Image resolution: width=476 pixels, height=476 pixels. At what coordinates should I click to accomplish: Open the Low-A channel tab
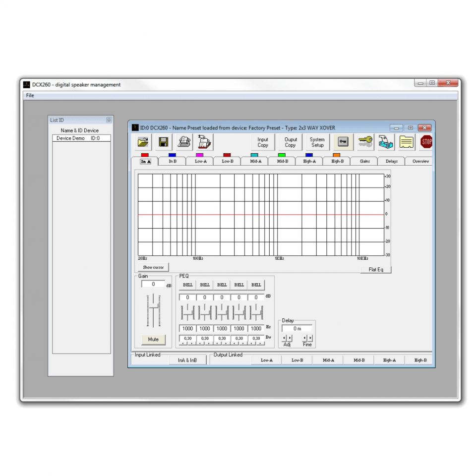tap(200, 161)
